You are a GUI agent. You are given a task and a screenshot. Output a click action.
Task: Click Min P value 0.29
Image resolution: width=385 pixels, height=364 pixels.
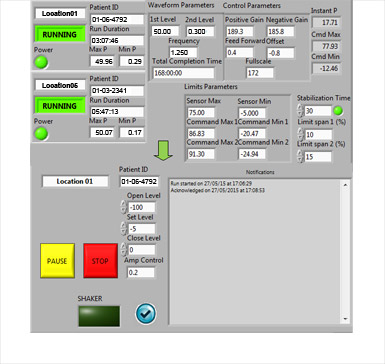[x=132, y=61]
